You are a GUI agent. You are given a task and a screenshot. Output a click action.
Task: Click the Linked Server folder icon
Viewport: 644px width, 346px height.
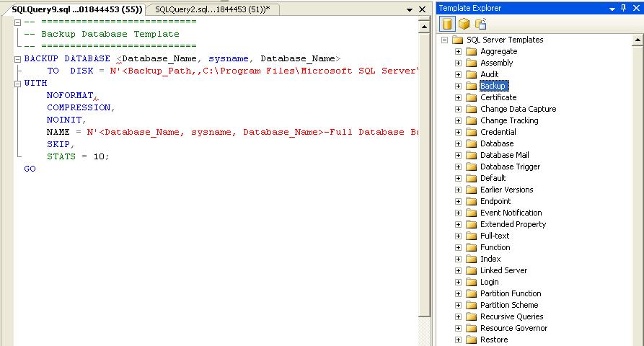tap(472, 270)
